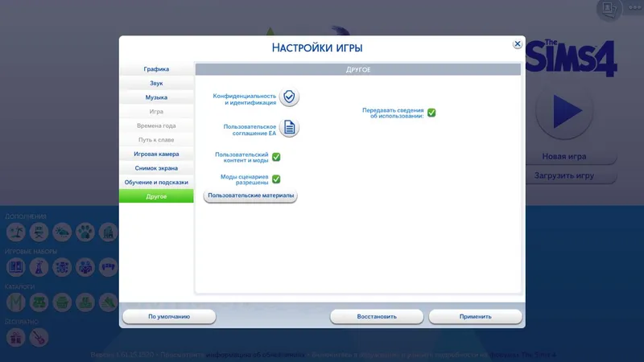Select the open book game pack icon

pos(16,267)
